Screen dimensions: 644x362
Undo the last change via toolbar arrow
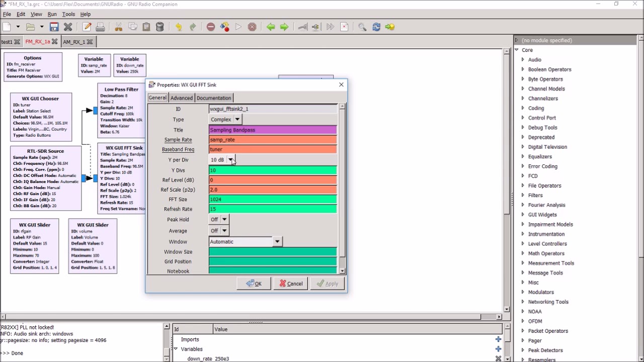click(179, 27)
